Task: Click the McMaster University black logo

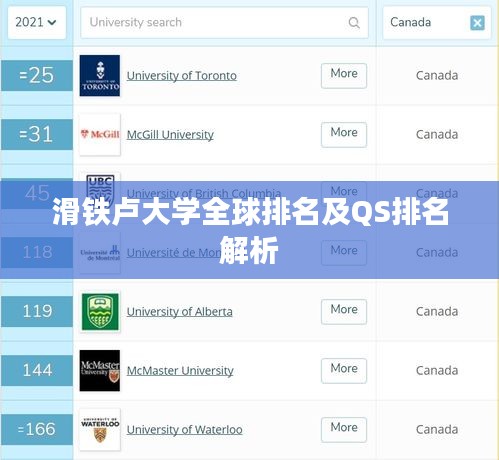Action: pyautogui.click(x=100, y=371)
